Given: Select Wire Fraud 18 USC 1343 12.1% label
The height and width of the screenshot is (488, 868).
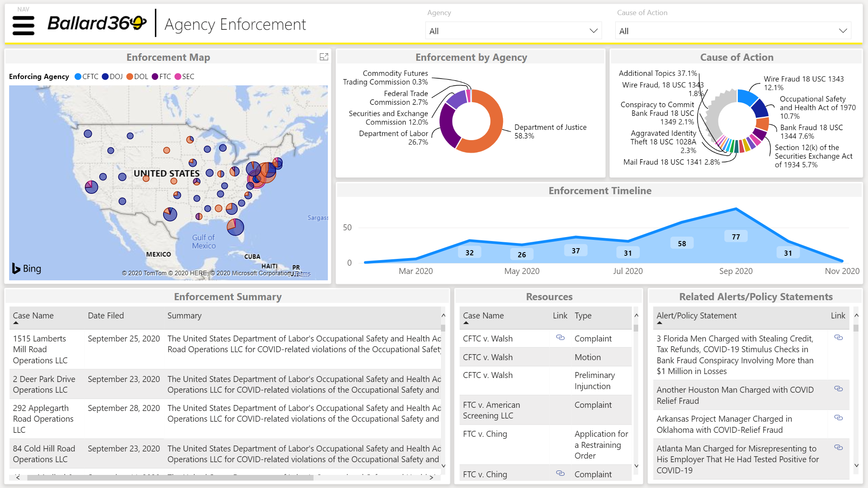Looking at the screenshot, I should [804, 83].
